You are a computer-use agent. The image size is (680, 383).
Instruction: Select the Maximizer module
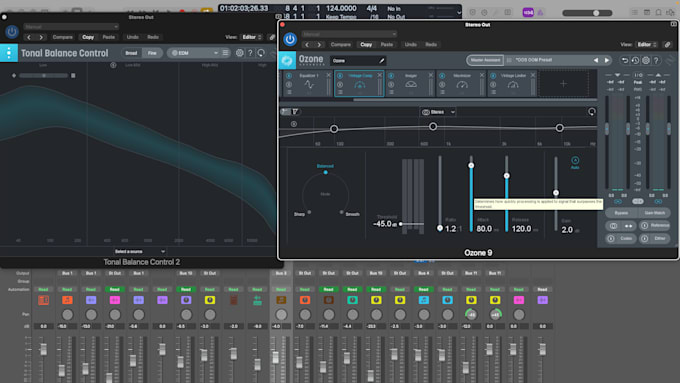[462, 84]
